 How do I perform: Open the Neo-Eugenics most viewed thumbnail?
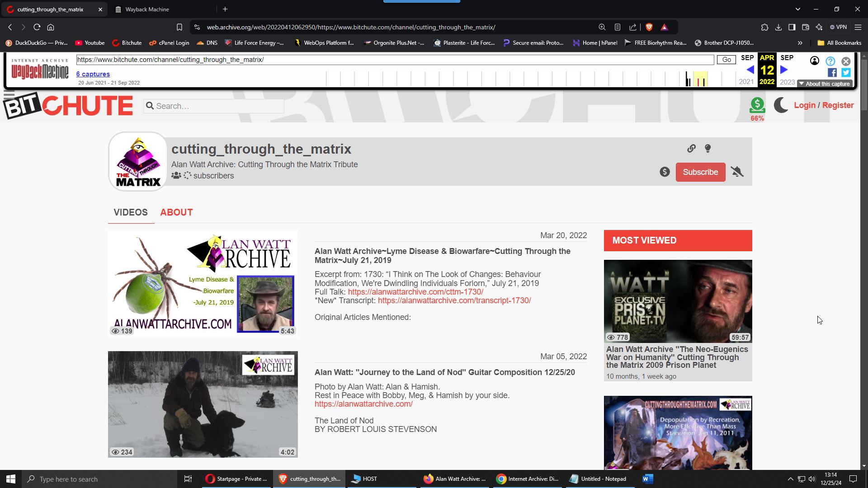[678, 301]
